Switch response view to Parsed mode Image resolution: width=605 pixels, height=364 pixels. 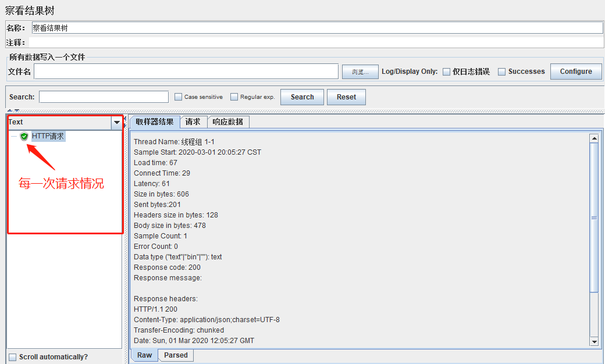click(175, 355)
